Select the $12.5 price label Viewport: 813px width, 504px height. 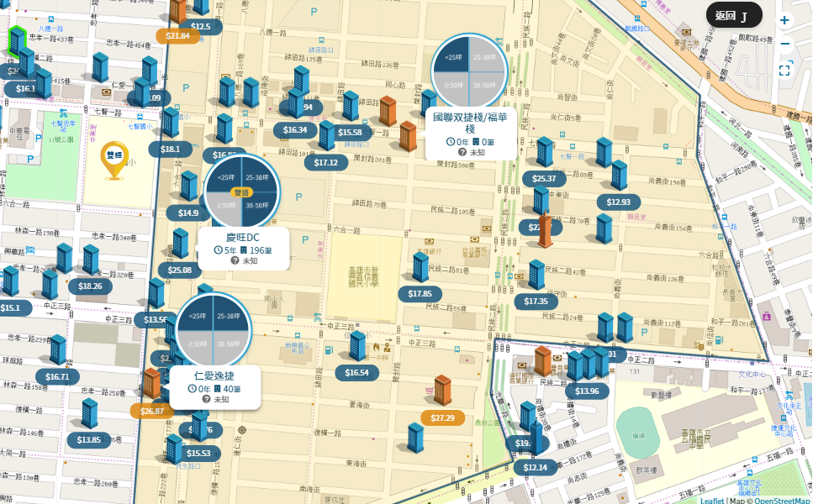(200, 26)
